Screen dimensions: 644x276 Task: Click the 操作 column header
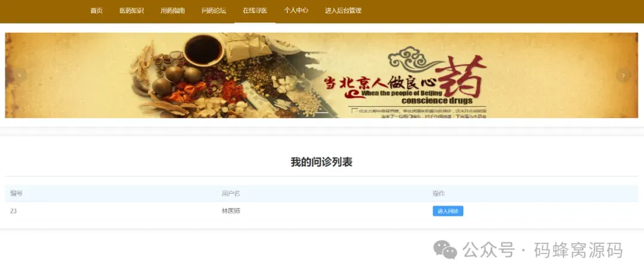coord(439,194)
